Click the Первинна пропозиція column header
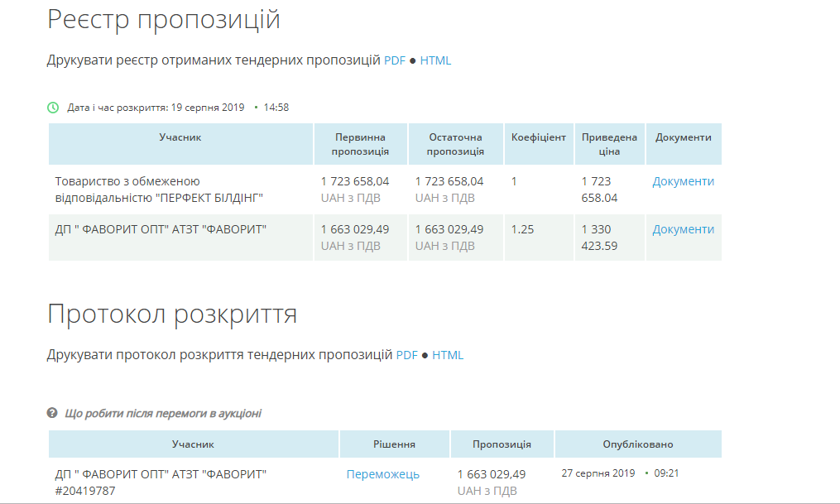The image size is (840, 504). [x=360, y=144]
